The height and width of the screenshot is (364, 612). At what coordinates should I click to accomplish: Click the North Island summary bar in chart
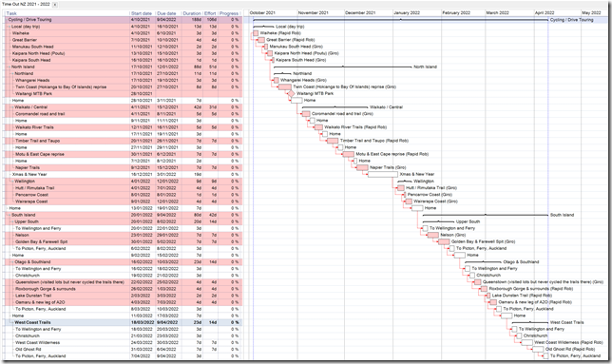343,67
